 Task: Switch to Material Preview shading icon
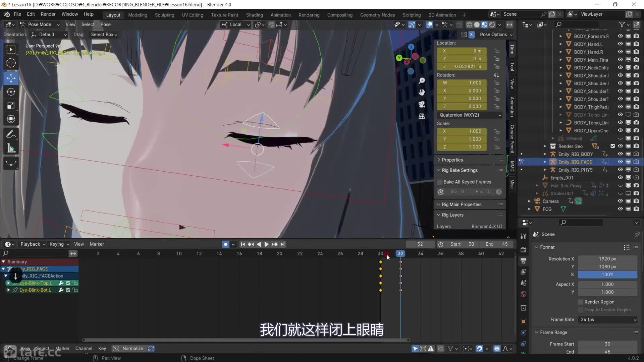[x=484, y=25]
